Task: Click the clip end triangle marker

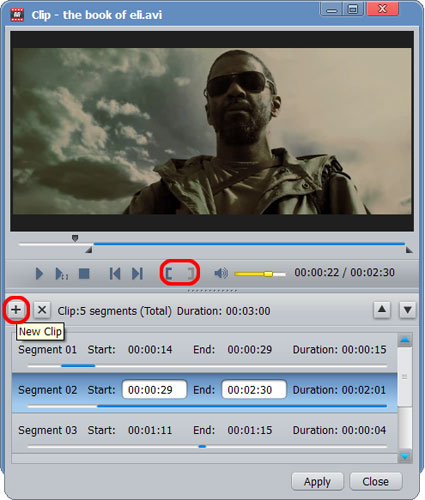Action: tap(409, 250)
